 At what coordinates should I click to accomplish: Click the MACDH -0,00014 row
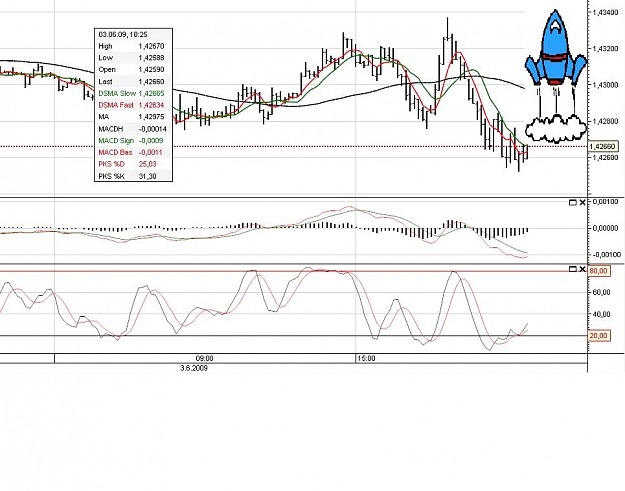tap(134, 129)
